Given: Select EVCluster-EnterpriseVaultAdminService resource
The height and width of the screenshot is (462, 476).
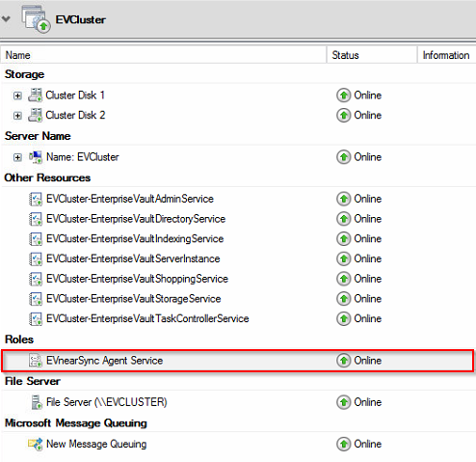Looking at the screenshot, I should [238, 199].
